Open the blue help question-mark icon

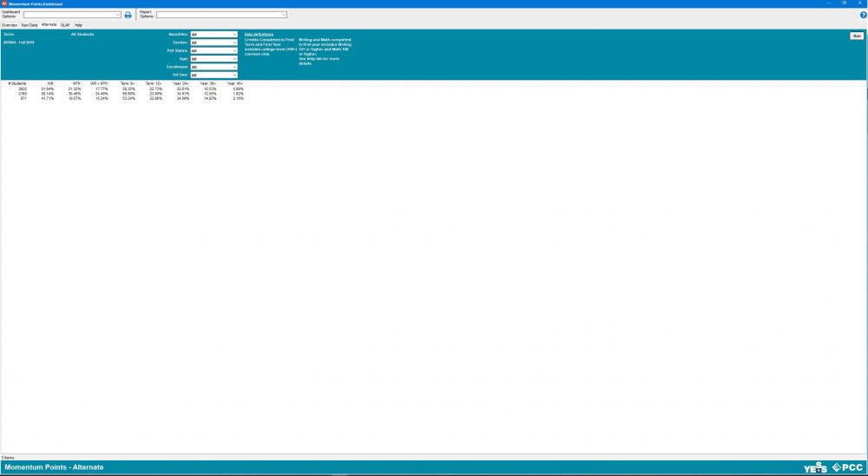863,15
